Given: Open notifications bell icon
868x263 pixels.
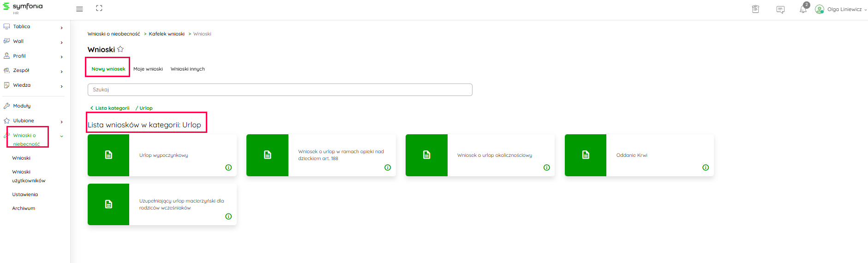Looking at the screenshot, I should (x=803, y=10).
